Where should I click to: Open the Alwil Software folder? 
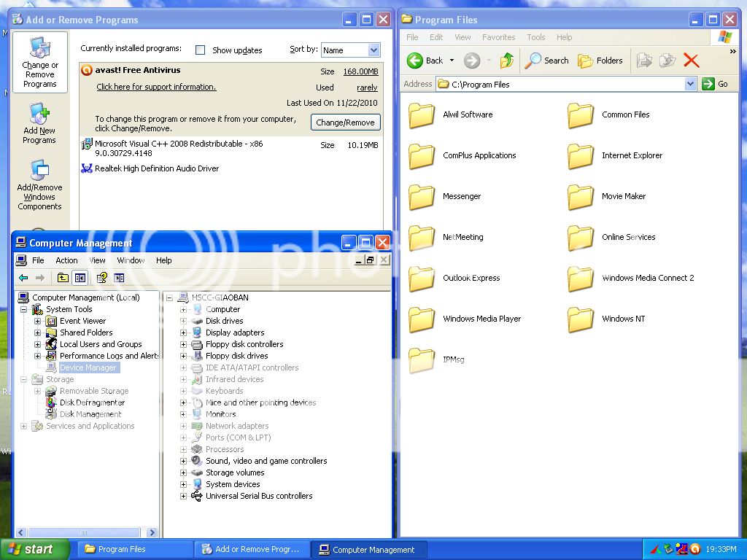click(451, 114)
